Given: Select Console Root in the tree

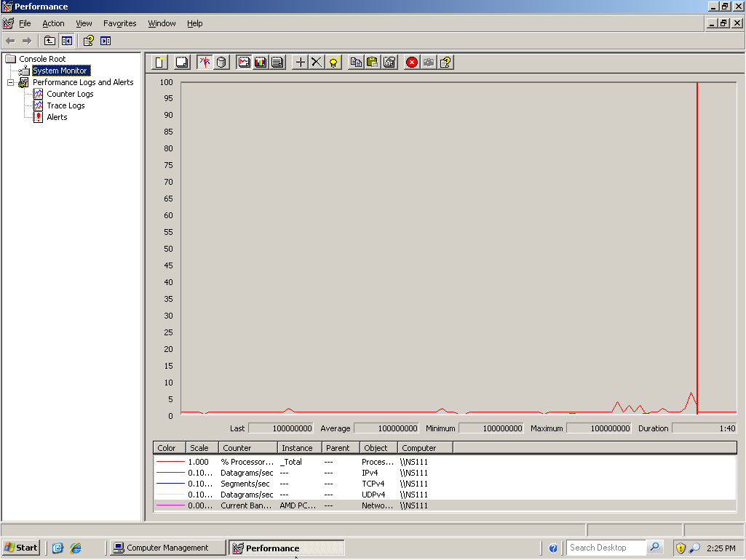Looking at the screenshot, I should (x=42, y=59).
